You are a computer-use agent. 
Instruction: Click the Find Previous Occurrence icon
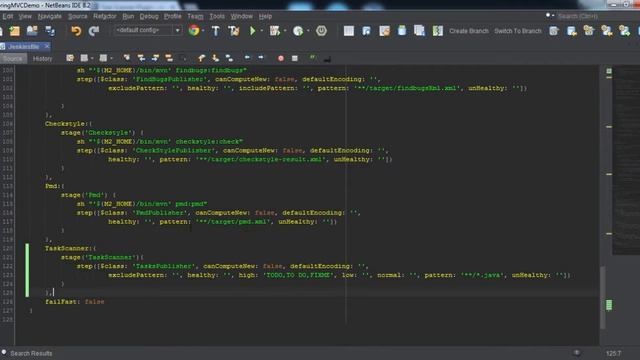[141, 58]
